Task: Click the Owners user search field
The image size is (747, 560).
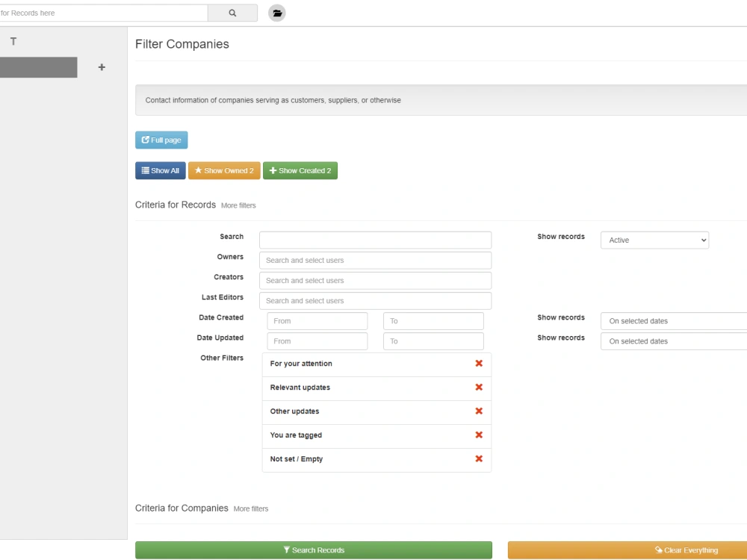Action: [x=376, y=261]
